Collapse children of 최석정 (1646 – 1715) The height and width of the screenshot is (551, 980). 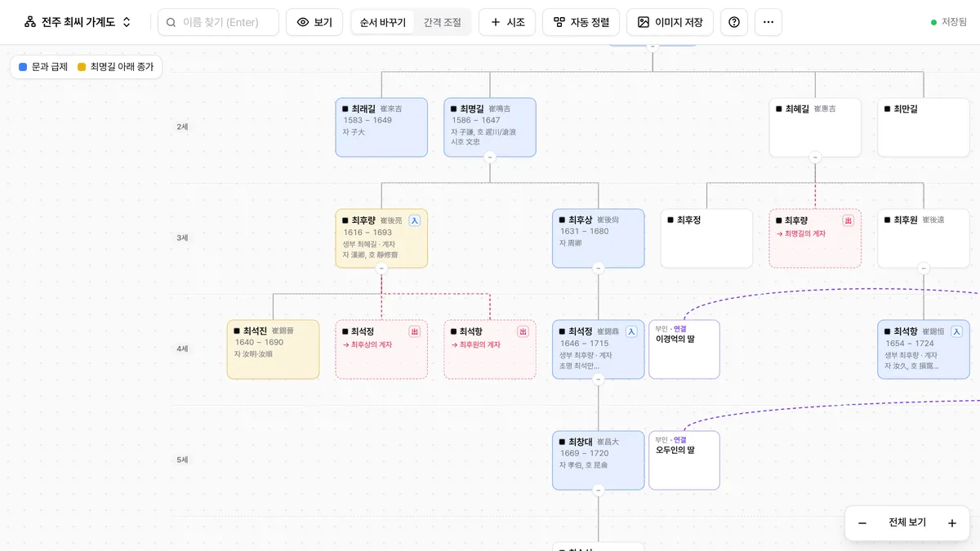coord(599,379)
